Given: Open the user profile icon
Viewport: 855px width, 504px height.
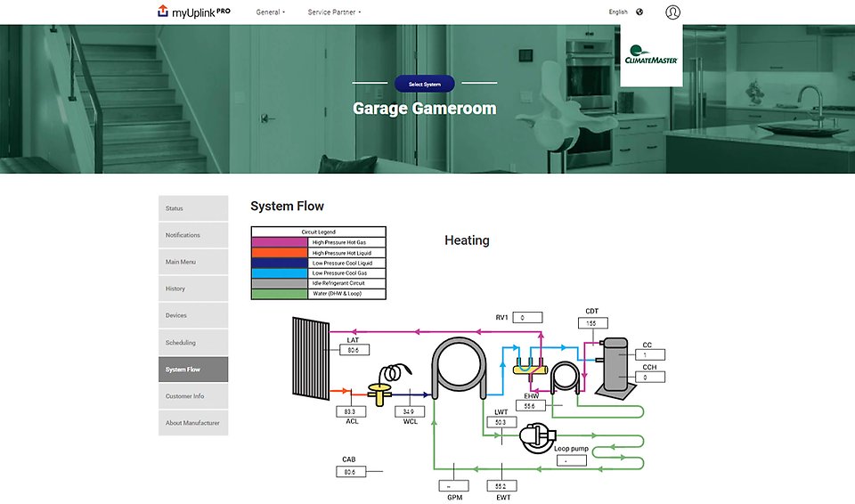Looking at the screenshot, I should click(672, 12).
